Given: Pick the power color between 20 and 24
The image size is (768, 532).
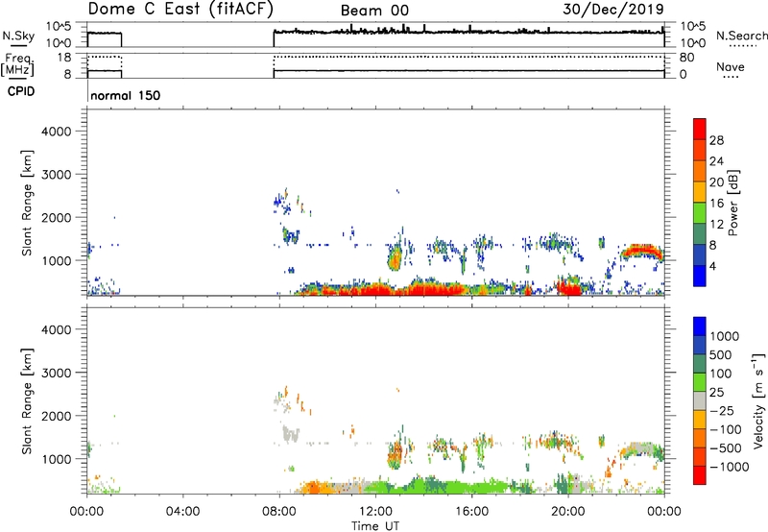Looking at the screenshot, I should 700,171.
